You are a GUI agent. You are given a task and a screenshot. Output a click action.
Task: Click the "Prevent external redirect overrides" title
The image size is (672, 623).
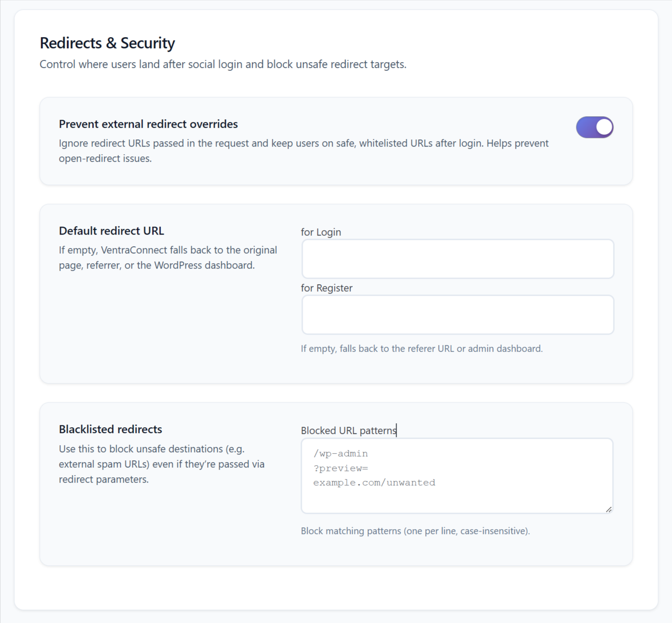[148, 124]
